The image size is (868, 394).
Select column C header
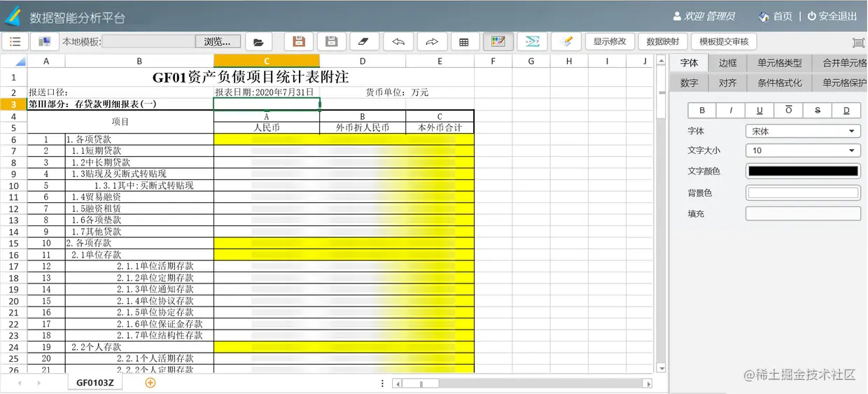(x=267, y=62)
